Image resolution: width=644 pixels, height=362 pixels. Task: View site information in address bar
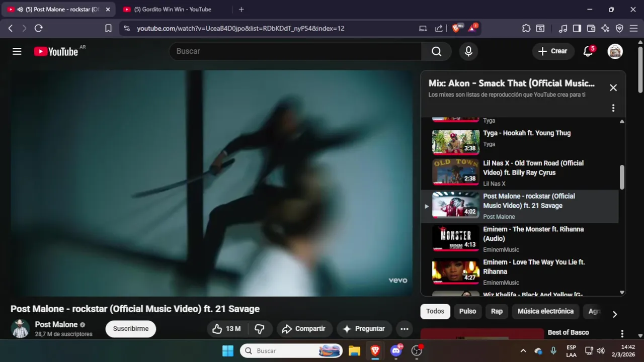[x=126, y=29]
